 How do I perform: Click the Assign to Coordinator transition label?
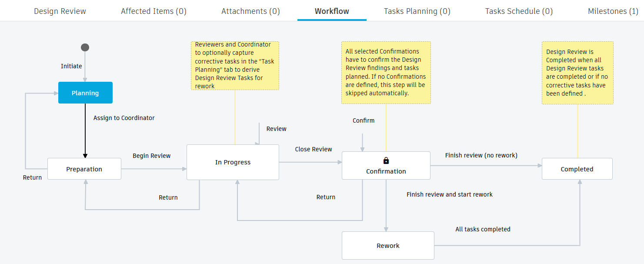pos(124,117)
